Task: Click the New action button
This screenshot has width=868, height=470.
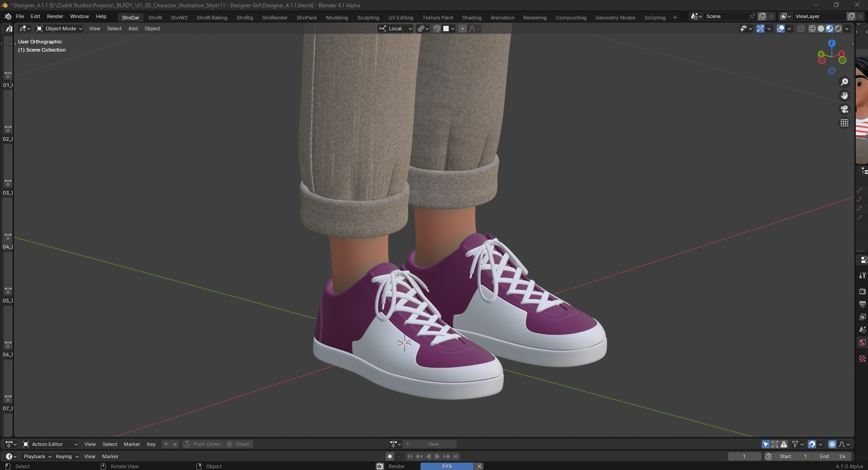Action: (x=430, y=444)
